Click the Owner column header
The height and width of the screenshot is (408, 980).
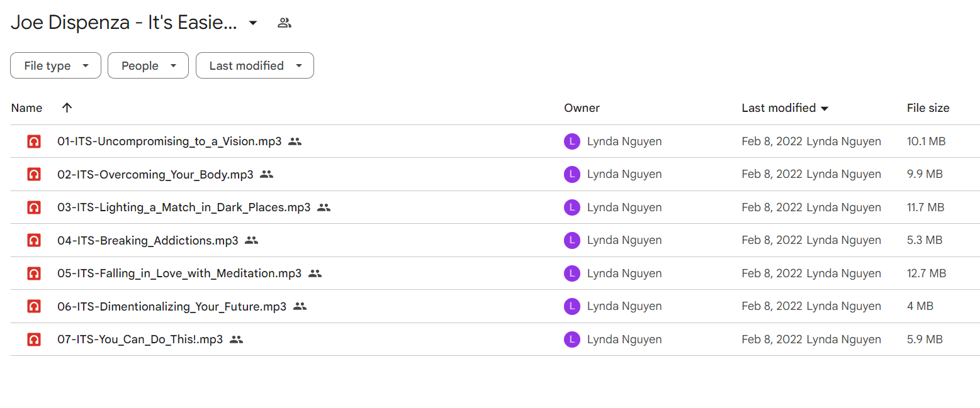click(x=582, y=108)
